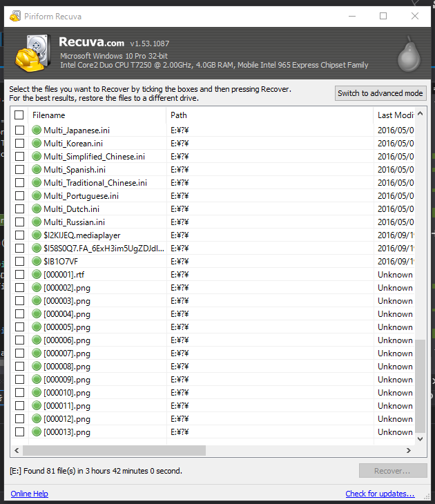Open the Online Help link
The width and height of the screenshot is (435, 504).
pos(29,494)
